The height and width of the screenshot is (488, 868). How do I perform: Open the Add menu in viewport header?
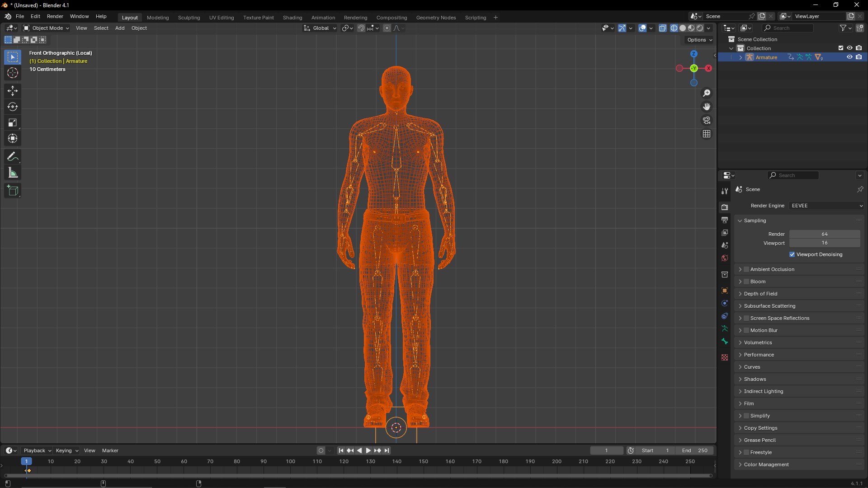(x=120, y=28)
